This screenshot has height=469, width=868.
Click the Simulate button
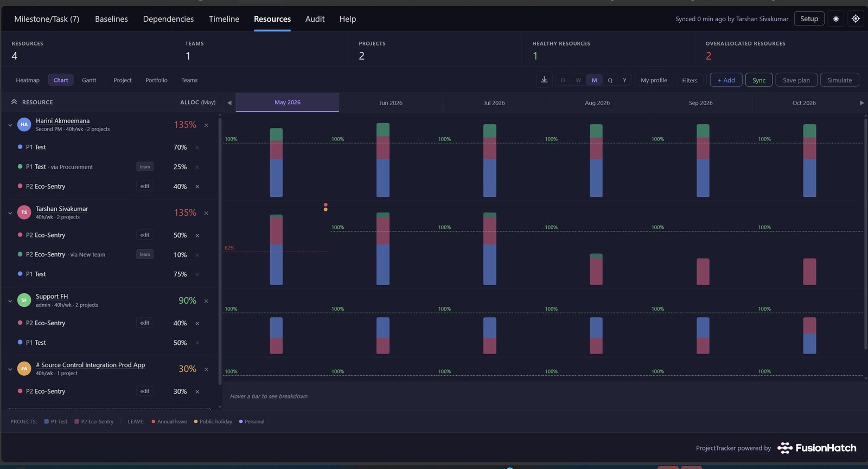click(x=840, y=80)
